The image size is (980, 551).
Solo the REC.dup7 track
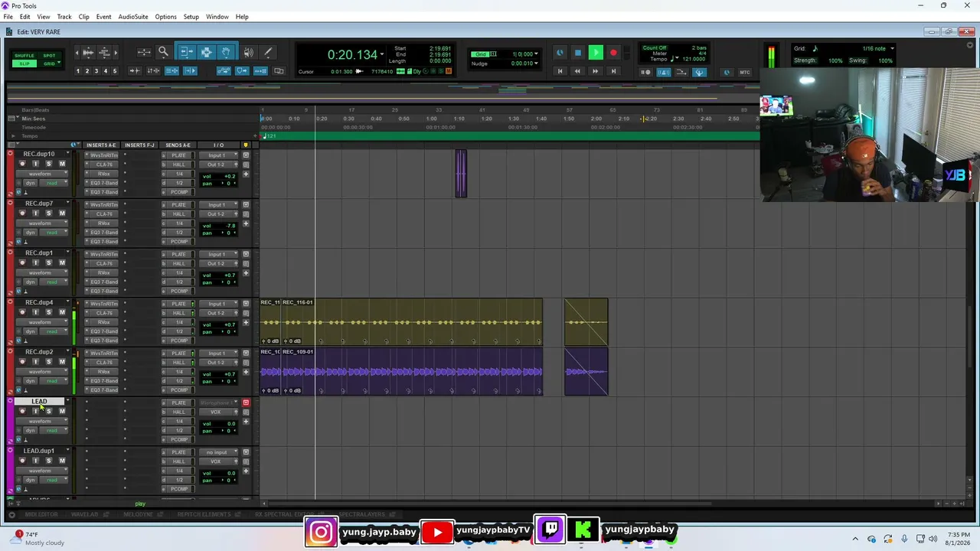click(49, 214)
